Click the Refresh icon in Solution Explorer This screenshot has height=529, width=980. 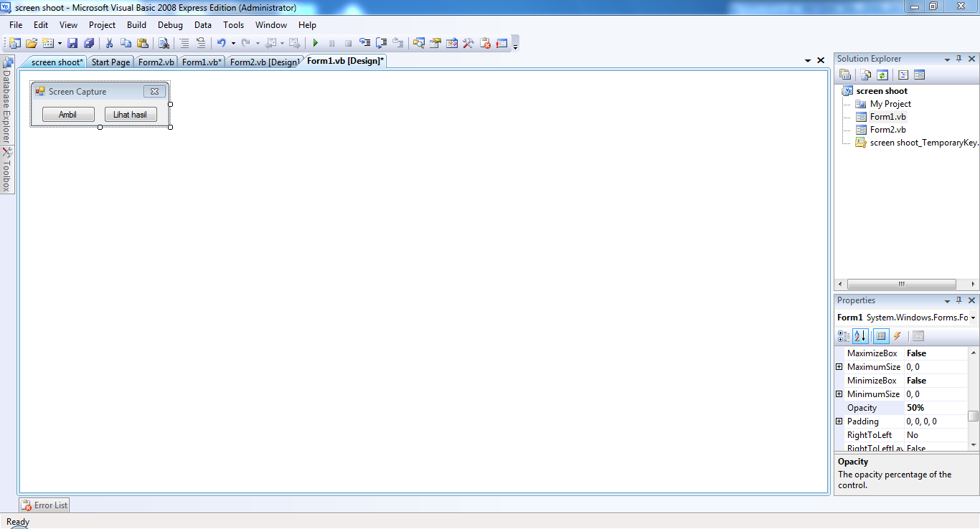coord(882,75)
